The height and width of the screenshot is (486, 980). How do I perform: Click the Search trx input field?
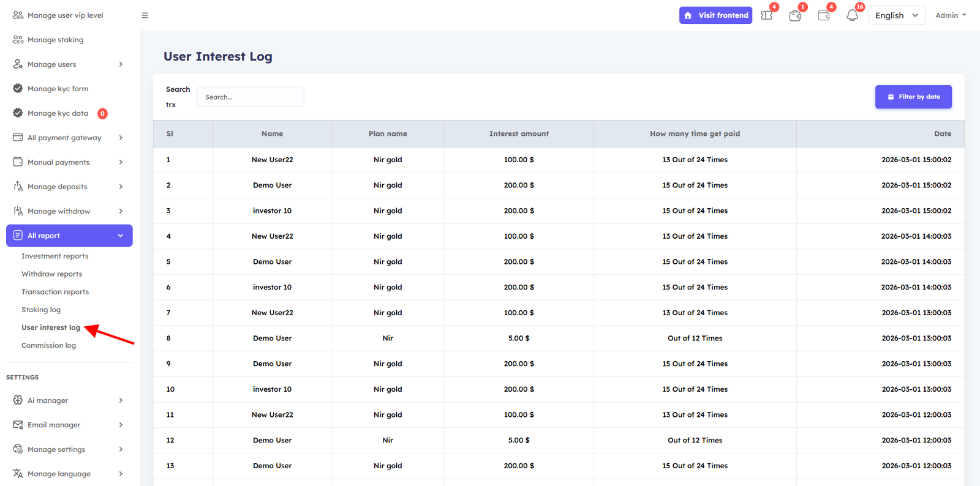tap(250, 97)
